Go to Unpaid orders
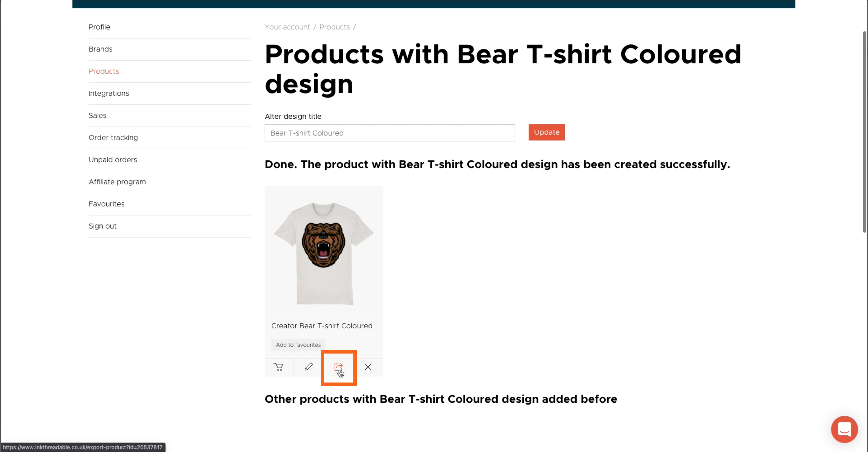This screenshot has width=868, height=452. [113, 160]
